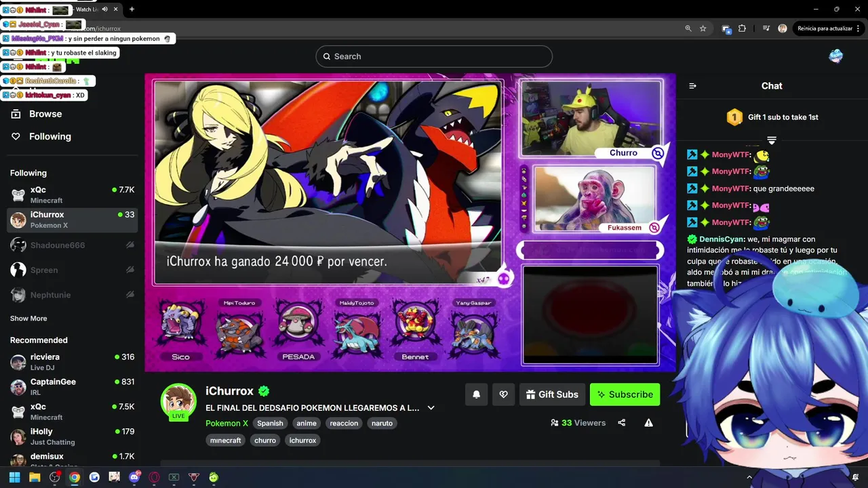Select the Watch Live browser tab
Image resolution: width=868 pixels, height=488 pixels.
click(88, 9)
